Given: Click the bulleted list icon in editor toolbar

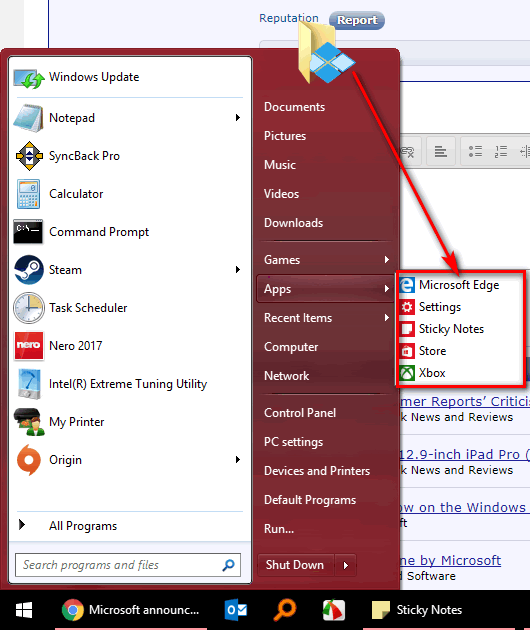Looking at the screenshot, I should click(x=475, y=151).
